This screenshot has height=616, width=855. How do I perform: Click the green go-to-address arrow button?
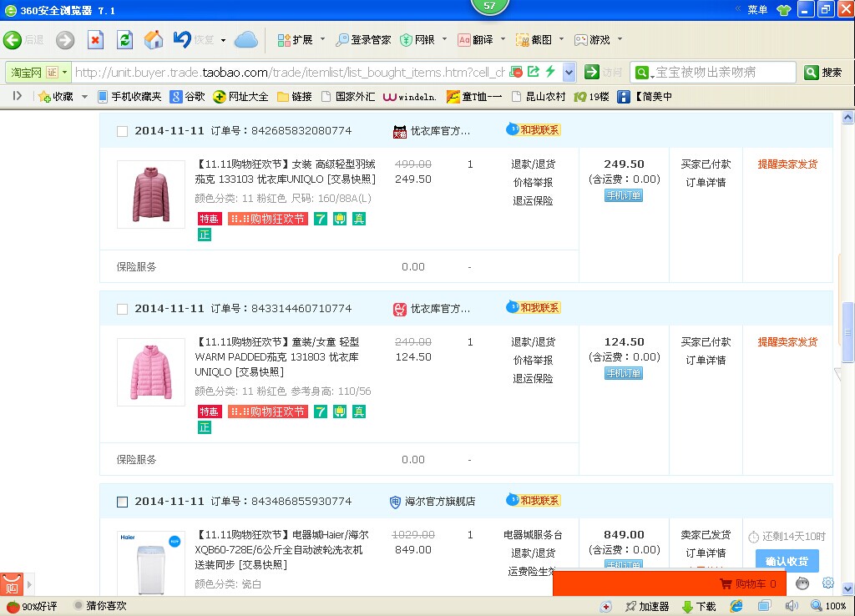coord(592,72)
